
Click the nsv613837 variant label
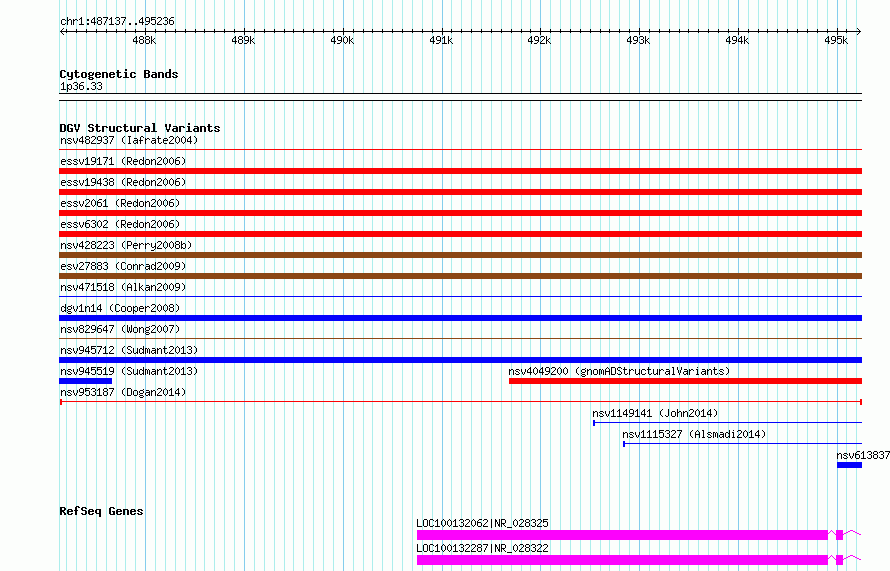pyautogui.click(x=863, y=455)
